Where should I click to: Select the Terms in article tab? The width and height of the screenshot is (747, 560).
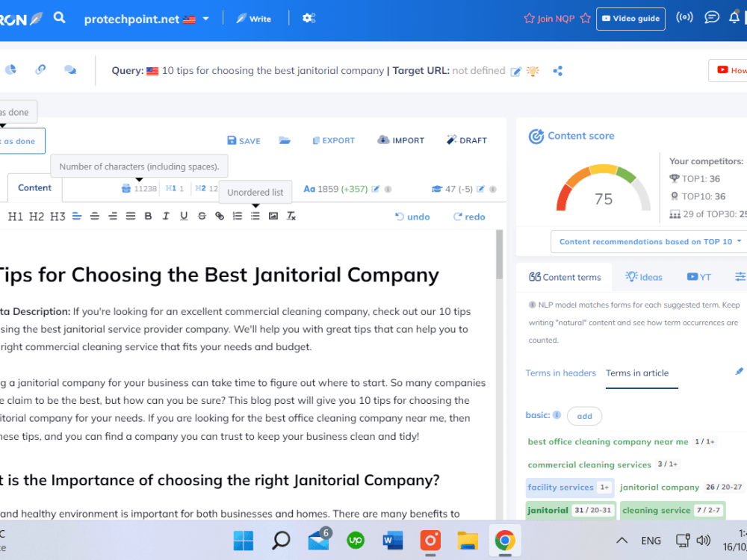[x=637, y=373]
